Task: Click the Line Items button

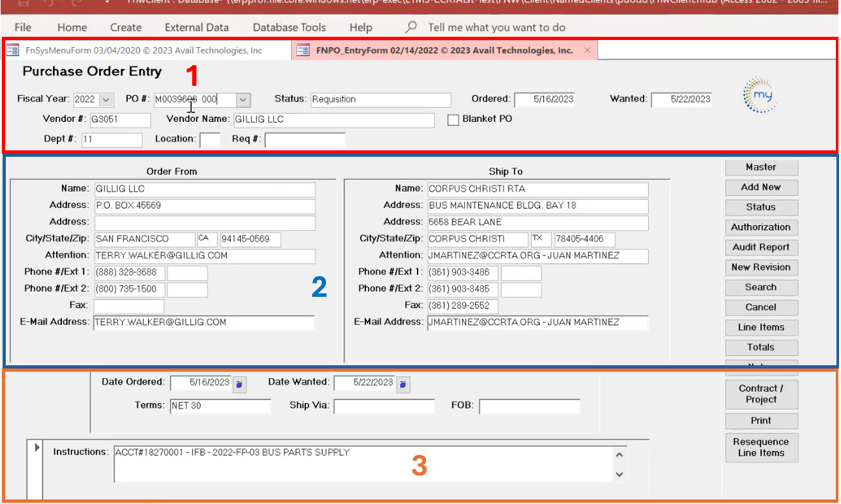Action: (761, 327)
